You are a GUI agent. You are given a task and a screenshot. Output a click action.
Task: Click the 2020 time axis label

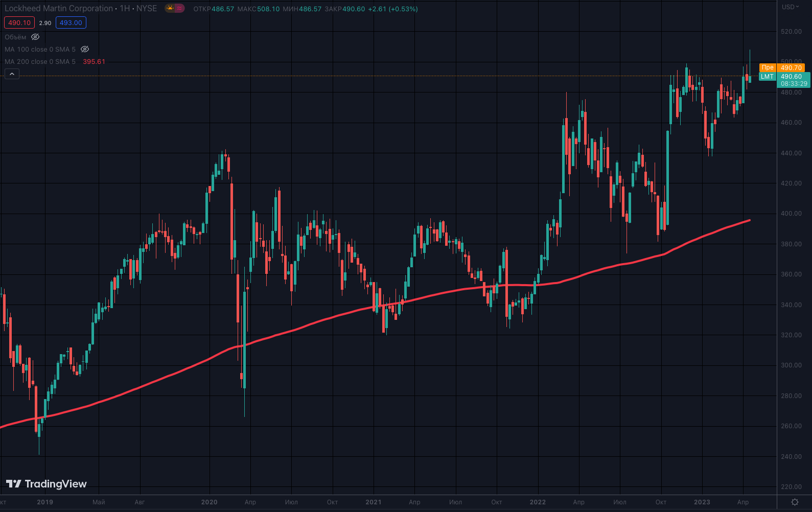[x=209, y=502]
